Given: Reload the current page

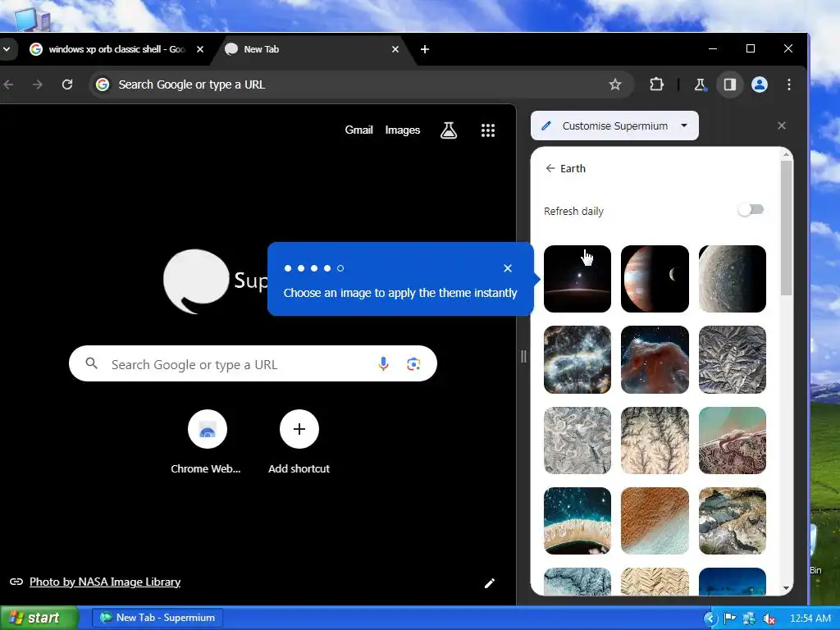Looking at the screenshot, I should 67,84.
